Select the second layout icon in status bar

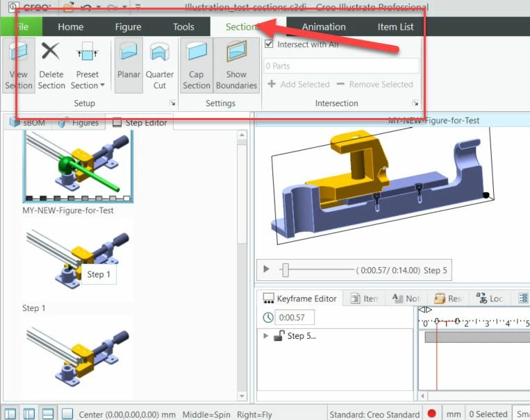coord(29,414)
